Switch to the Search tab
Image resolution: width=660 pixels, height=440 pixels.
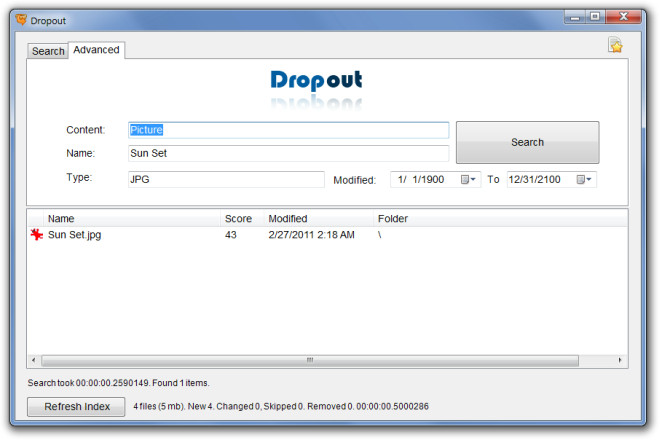point(48,51)
